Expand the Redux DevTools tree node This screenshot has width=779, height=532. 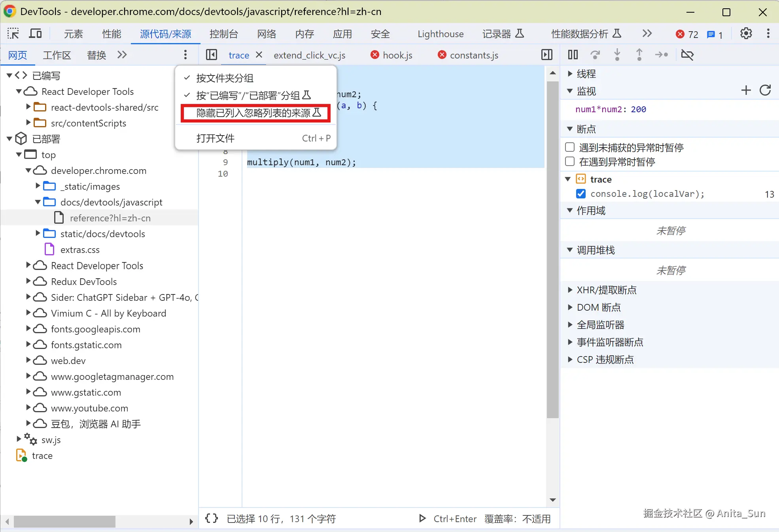28,281
